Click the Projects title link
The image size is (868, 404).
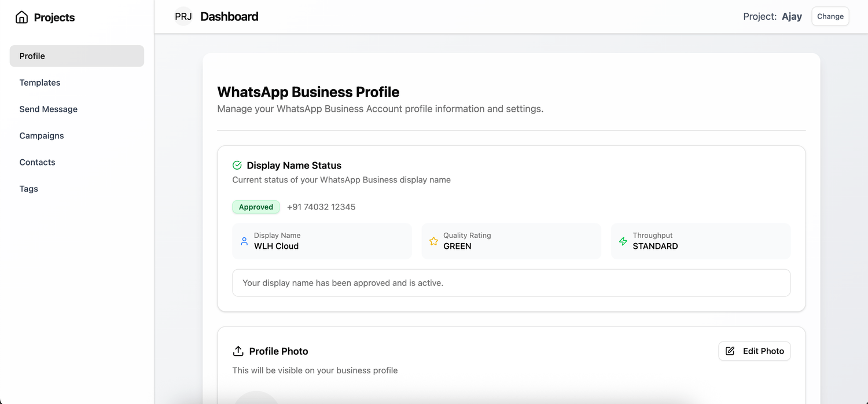[54, 17]
